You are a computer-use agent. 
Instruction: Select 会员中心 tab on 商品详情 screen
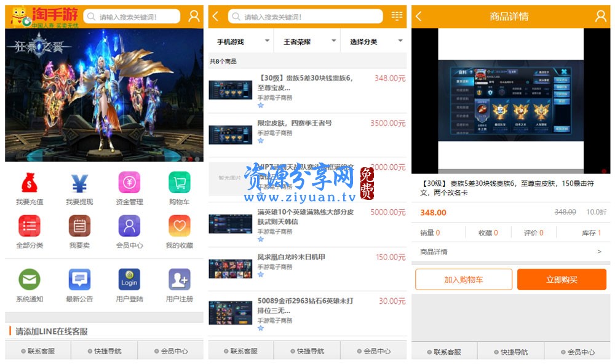click(577, 352)
